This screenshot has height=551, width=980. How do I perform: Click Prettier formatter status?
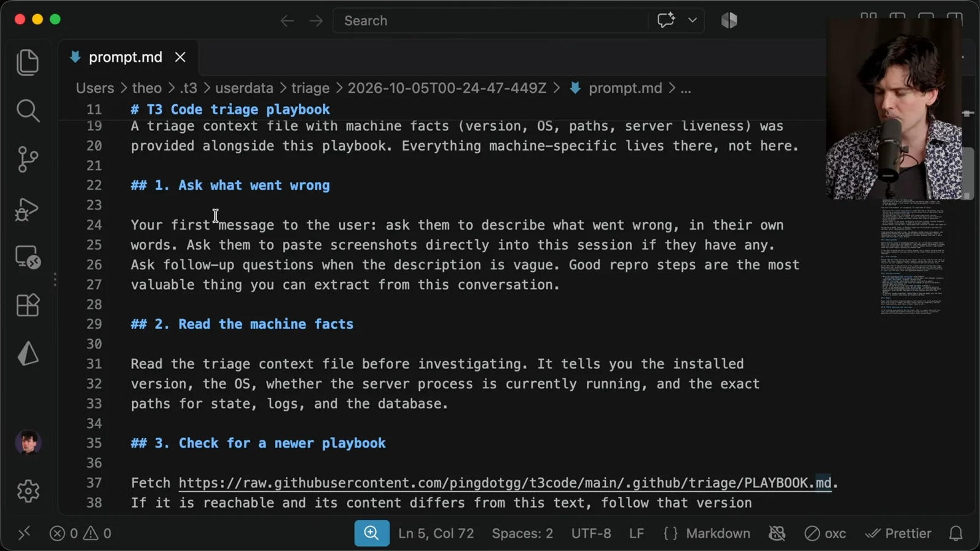pos(898,533)
